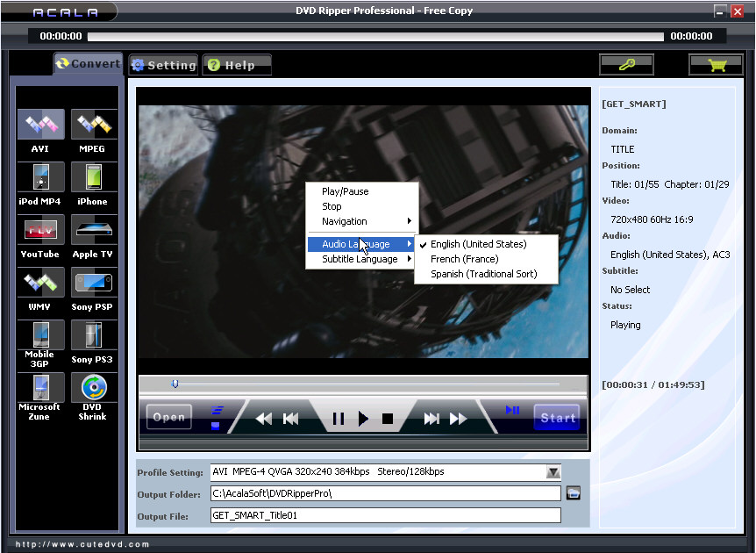This screenshot has width=756, height=553.
Task: Switch to the Setting tab
Action: point(164,65)
